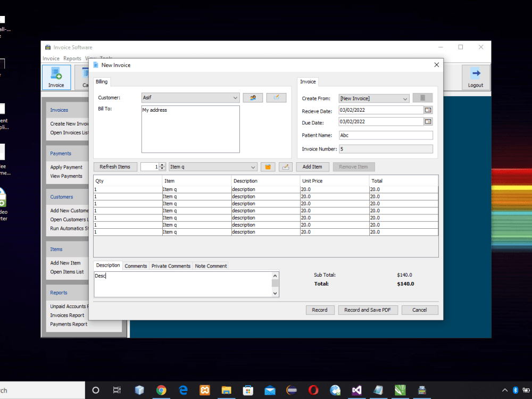The width and height of the screenshot is (532, 399).
Task: Click the Add Item button
Action: (x=312, y=167)
